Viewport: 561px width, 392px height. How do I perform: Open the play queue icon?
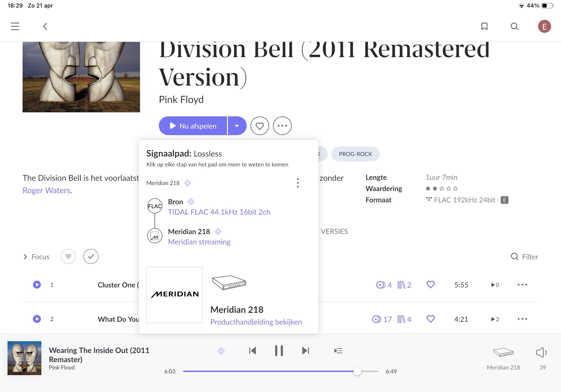338,351
